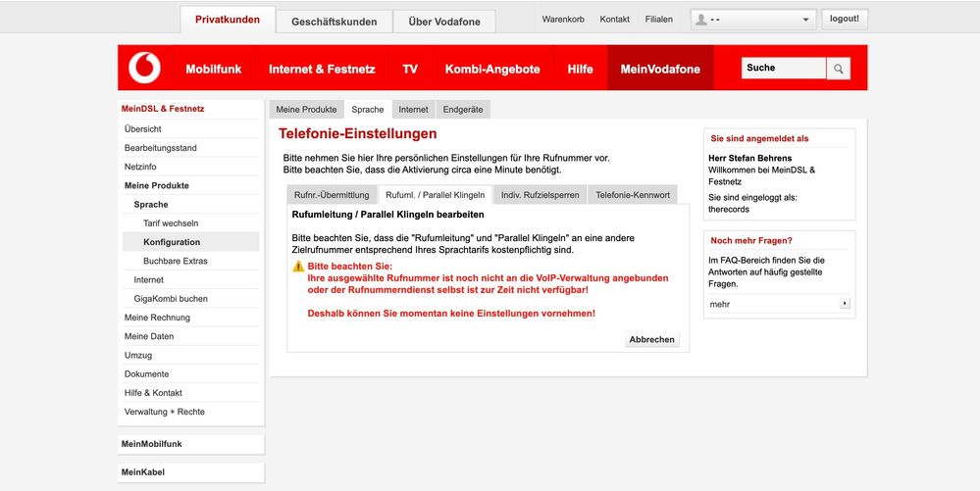Image resolution: width=980 pixels, height=491 pixels.
Task: Click Herr Stefan Behrens name text
Action: coord(750,158)
